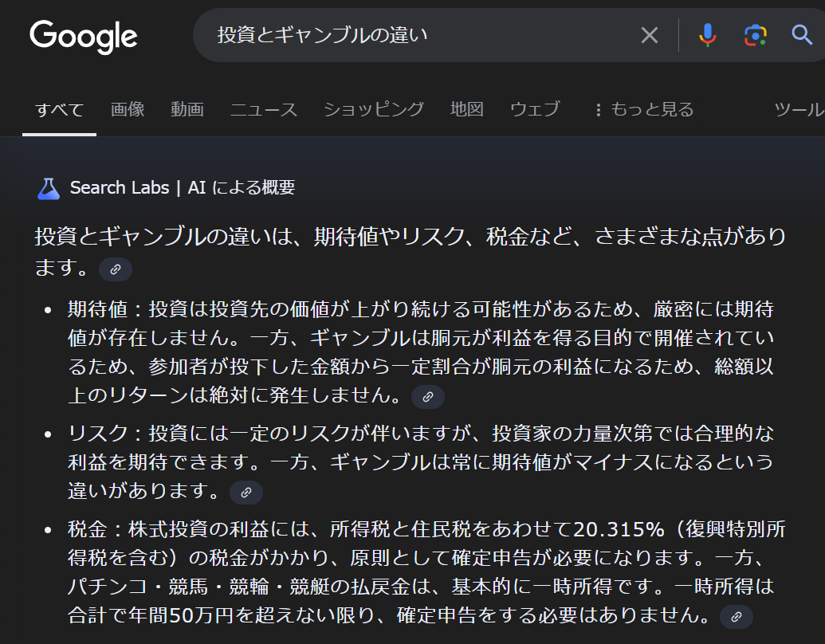Go to the ニュース tab
825x644 pixels.
point(264,110)
